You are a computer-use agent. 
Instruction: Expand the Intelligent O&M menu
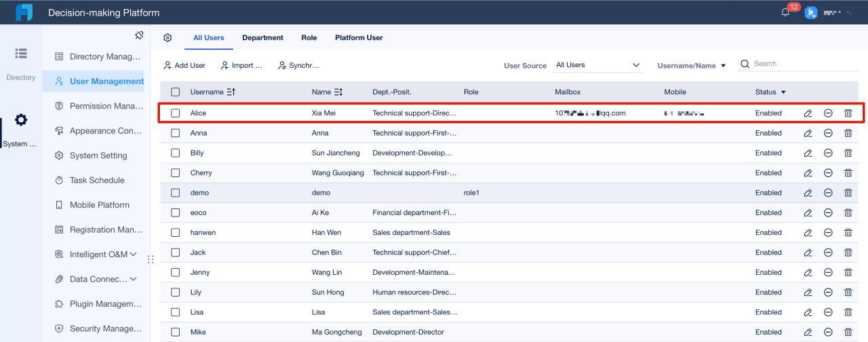coord(133,254)
